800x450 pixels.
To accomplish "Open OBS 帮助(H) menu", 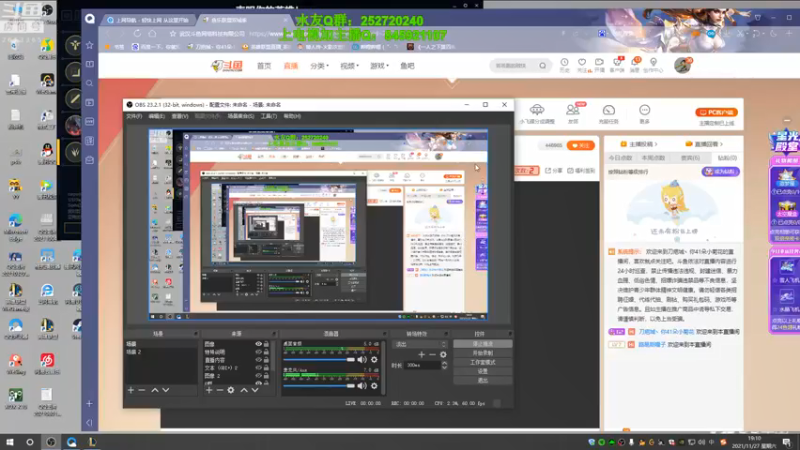I will [292, 116].
